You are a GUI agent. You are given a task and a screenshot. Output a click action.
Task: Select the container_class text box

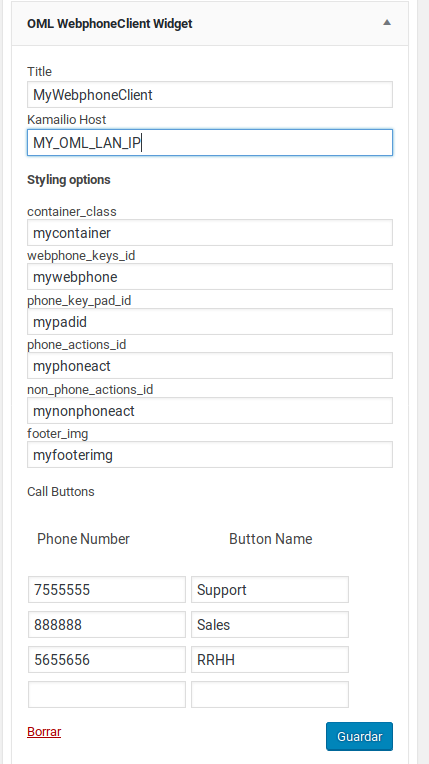point(210,232)
